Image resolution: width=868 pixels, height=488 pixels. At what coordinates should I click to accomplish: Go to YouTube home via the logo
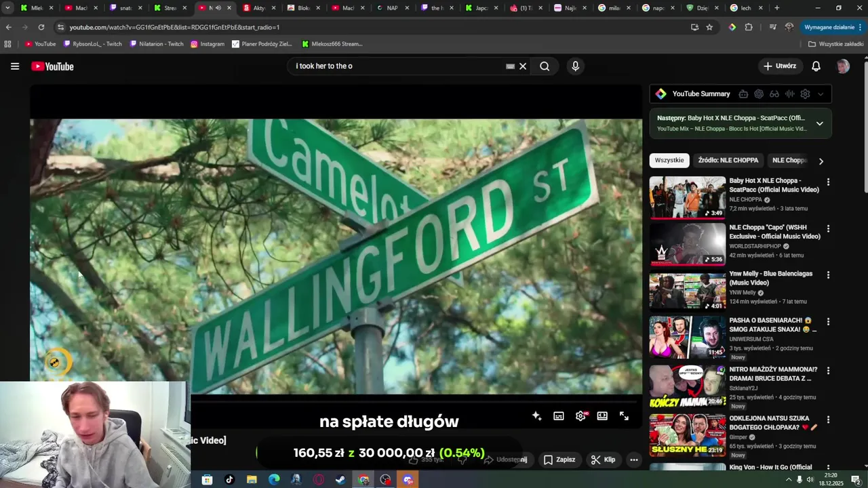click(52, 66)
